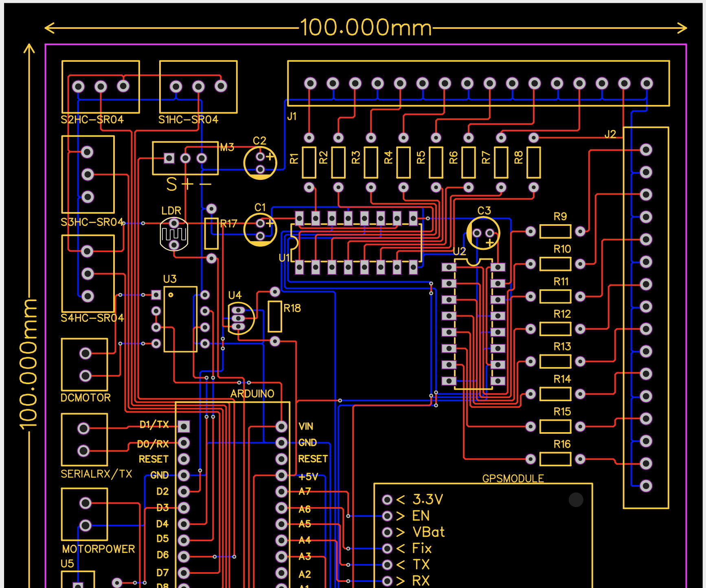Pick the R15 resistor designator
The image size is (706, 588).
(562, 412)
